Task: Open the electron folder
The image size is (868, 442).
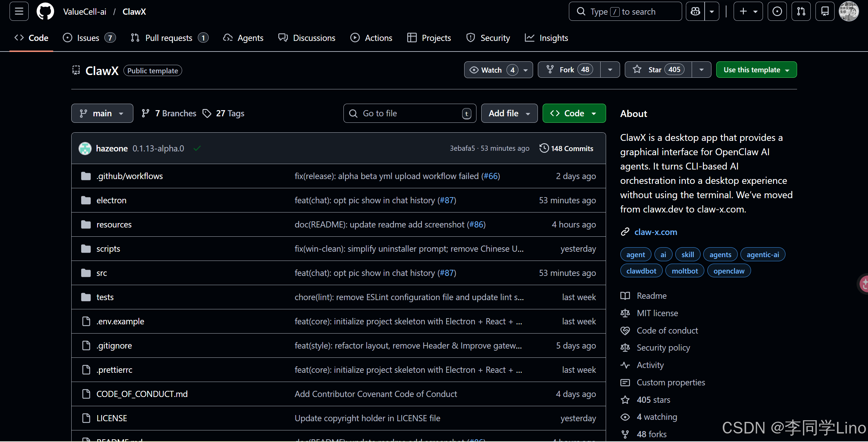Action: (111, 200)
